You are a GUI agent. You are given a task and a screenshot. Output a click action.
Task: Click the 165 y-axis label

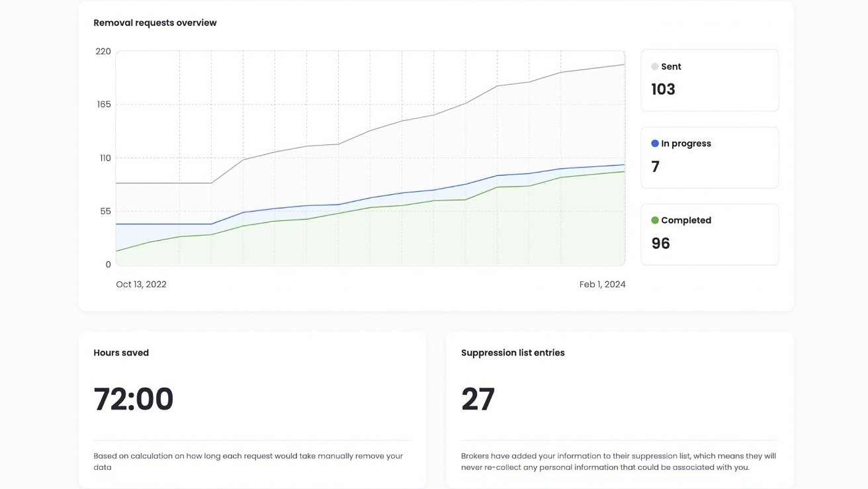103,105
